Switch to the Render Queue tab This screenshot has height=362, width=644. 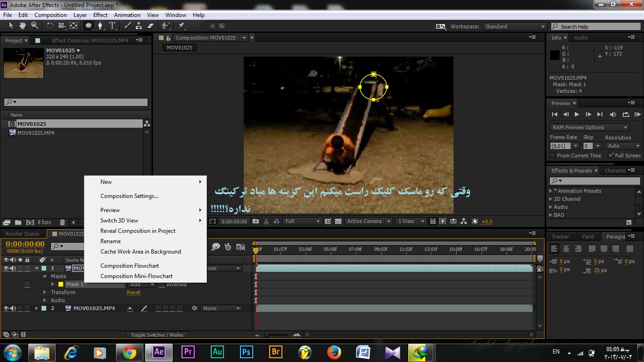pos(23,234)
